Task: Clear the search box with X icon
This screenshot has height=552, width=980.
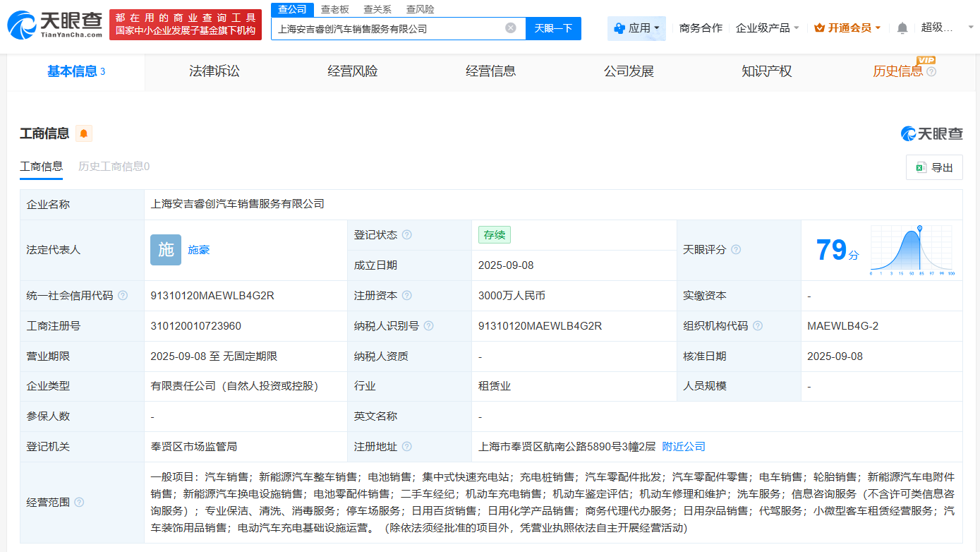Action: pos(511,28)
